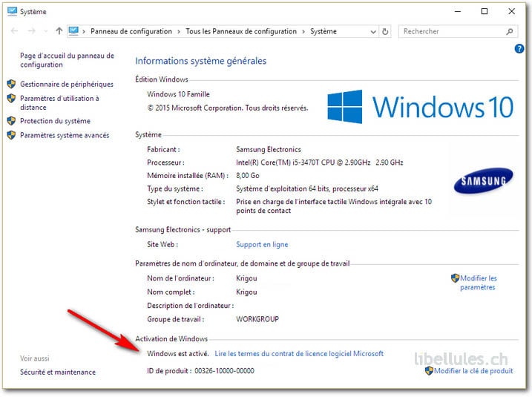Viewport: 532px width, 397px height.
Task: Select Panneau de configuration breadcrumb
Action: (x=131, y=32)
